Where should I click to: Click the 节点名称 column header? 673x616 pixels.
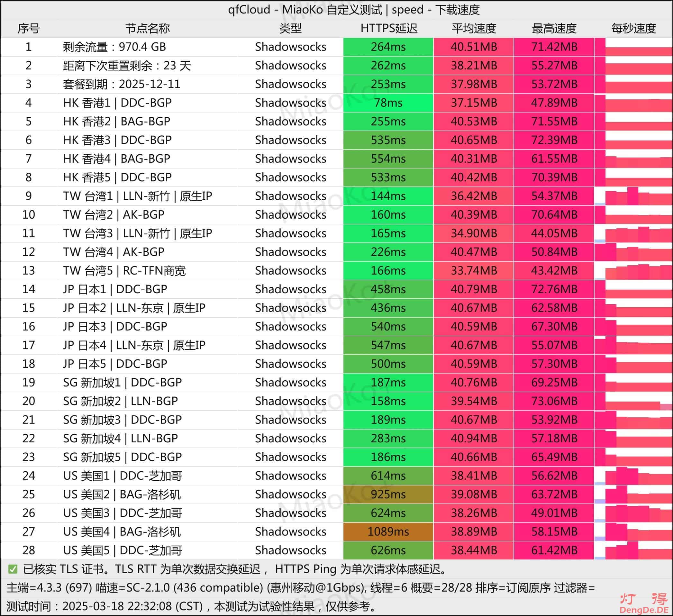tap(147, 28)
